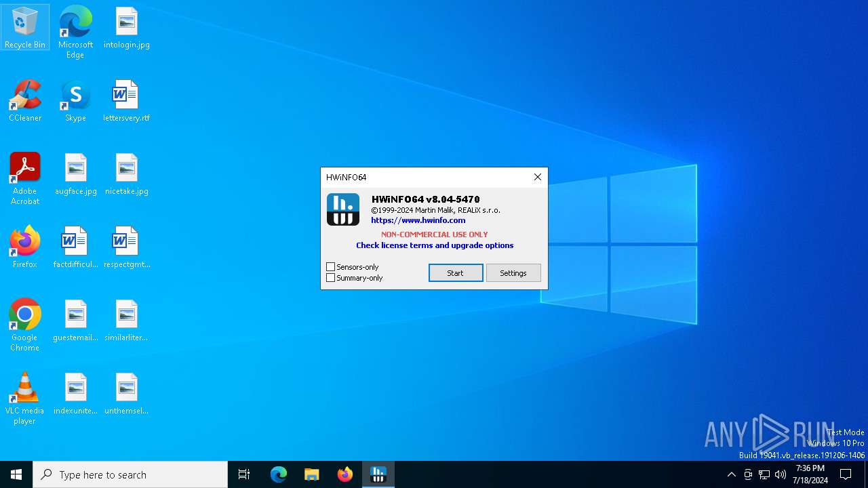Close the HWiNFO64 dialog
Viewport: 868px width, 488px height.
538,177
